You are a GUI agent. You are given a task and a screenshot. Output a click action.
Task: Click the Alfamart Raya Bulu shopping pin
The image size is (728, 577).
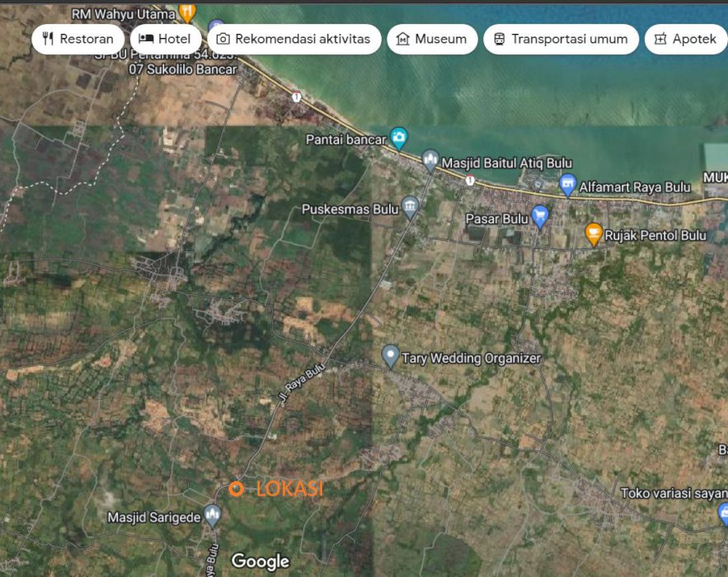(x=566, y=185)
